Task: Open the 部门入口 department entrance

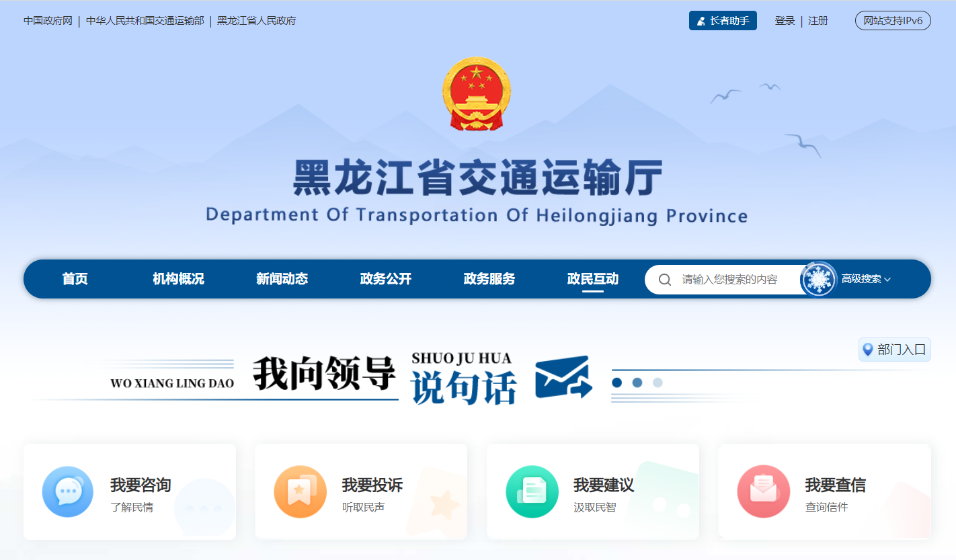Action: tap(895, 350)
